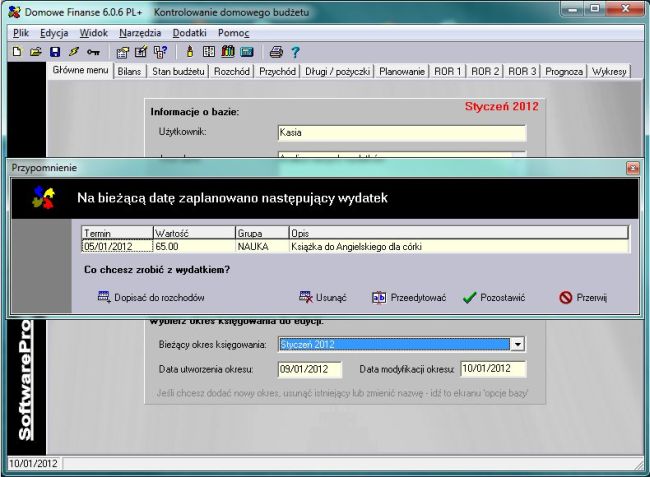Switch to the ROR 3 tab
The width and height of the screenshot is (650, 477).
coord(522,71)
